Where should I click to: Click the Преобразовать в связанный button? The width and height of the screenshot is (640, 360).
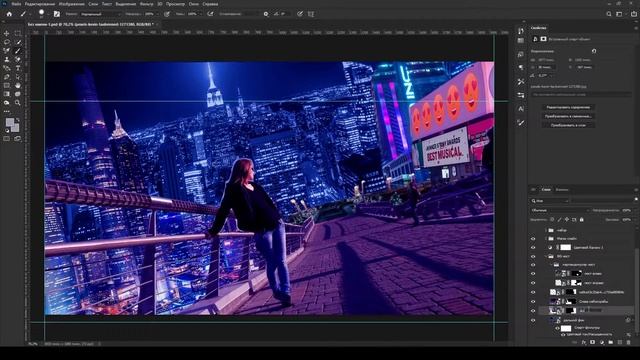point(568,116)
